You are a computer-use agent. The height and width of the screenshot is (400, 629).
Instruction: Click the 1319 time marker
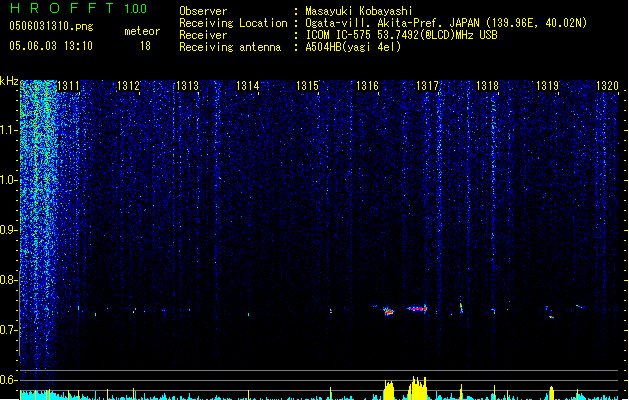[x=547, y=86]
